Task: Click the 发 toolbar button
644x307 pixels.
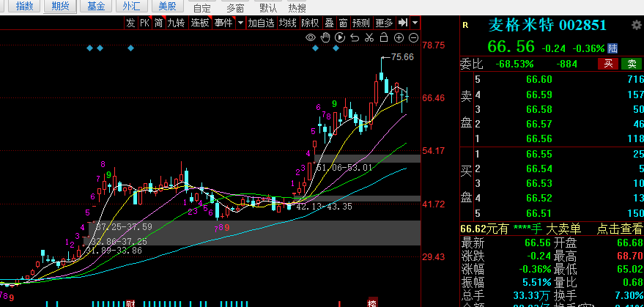Action: (130, 23)
